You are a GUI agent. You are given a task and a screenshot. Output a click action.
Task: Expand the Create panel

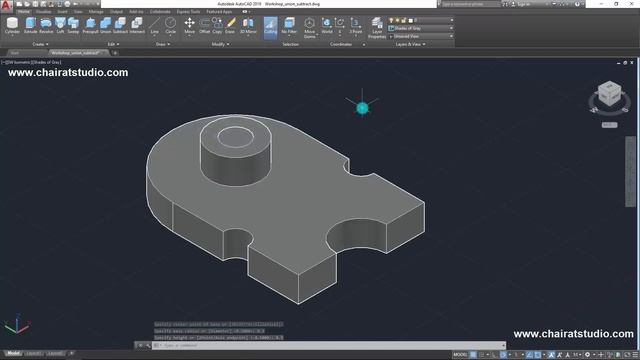click(x=40, y=44)
